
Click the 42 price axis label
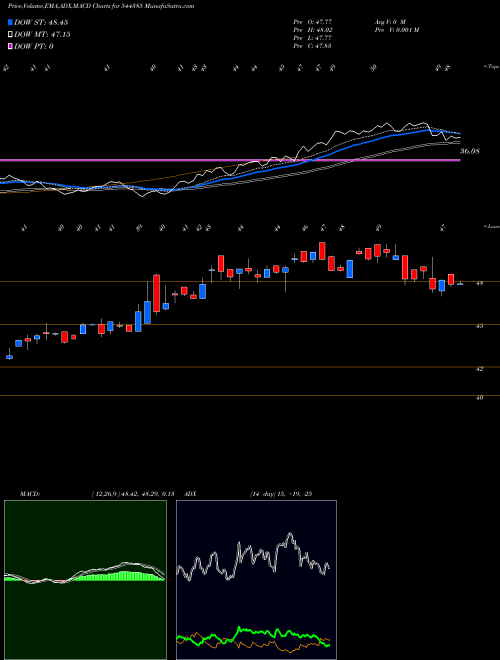click(479, 369)
